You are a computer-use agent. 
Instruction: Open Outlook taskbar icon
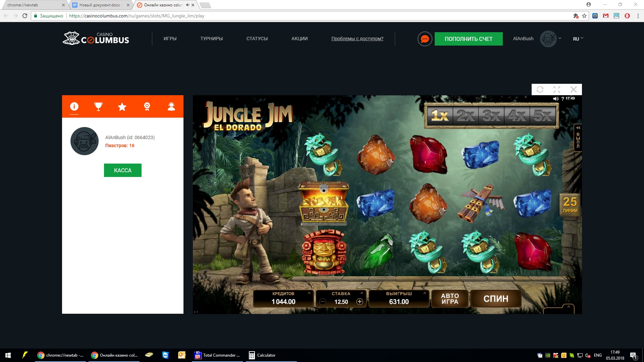182,355
